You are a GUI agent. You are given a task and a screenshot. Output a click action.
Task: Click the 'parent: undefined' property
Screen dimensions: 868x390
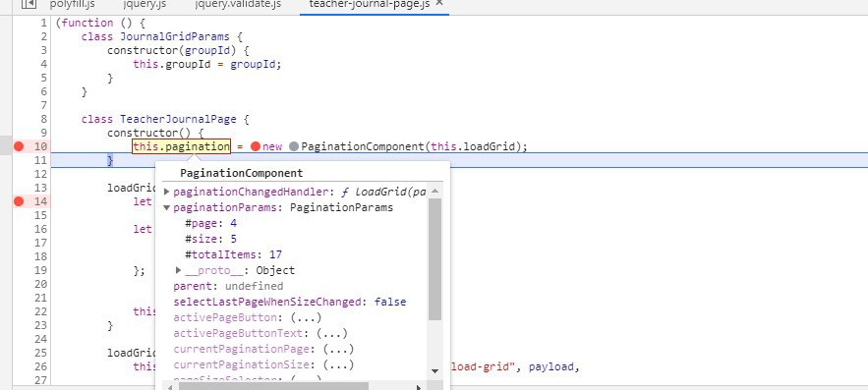pyautogui.click(x=228, y=287)
